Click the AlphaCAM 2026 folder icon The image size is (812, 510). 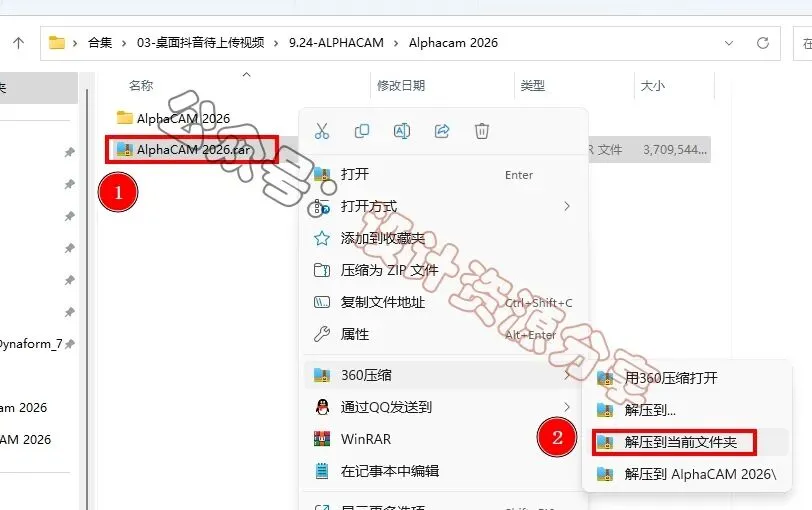point(124,118)
